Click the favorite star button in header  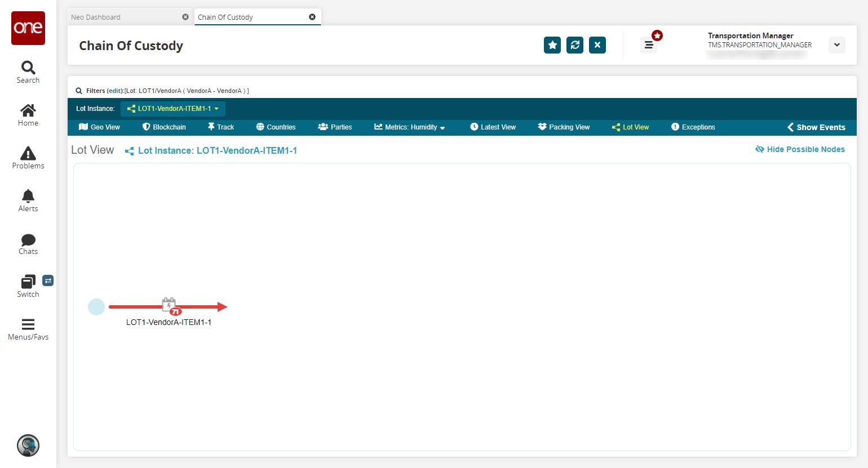(x=552, y=45)
